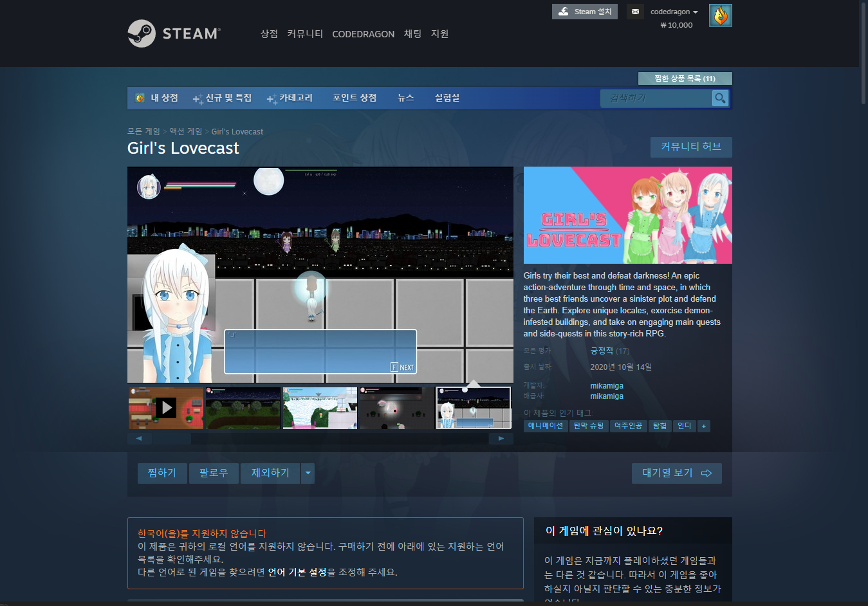
Task: Click the 인디 tag
Action: pyautogui.click(x=685, y=426)
